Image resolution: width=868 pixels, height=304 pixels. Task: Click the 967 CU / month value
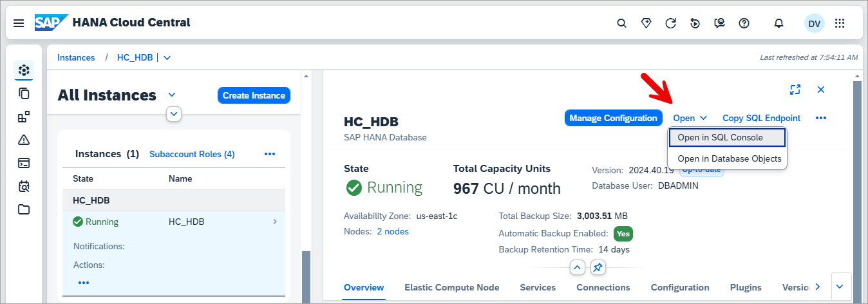click(507, 189)
